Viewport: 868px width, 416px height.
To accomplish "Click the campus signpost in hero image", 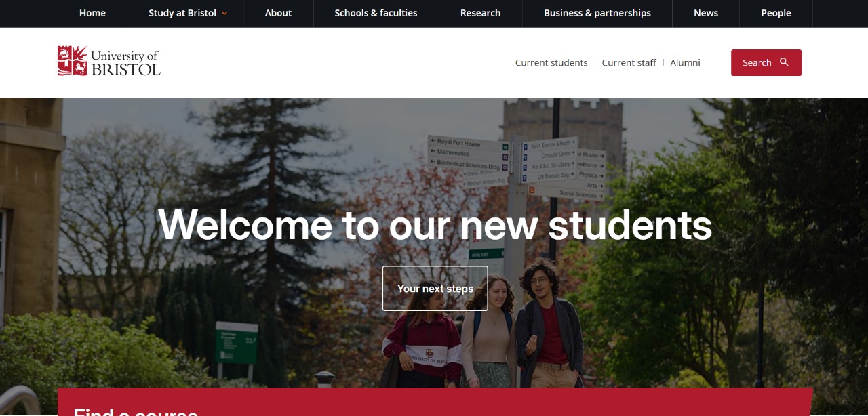I will point(517,169).
